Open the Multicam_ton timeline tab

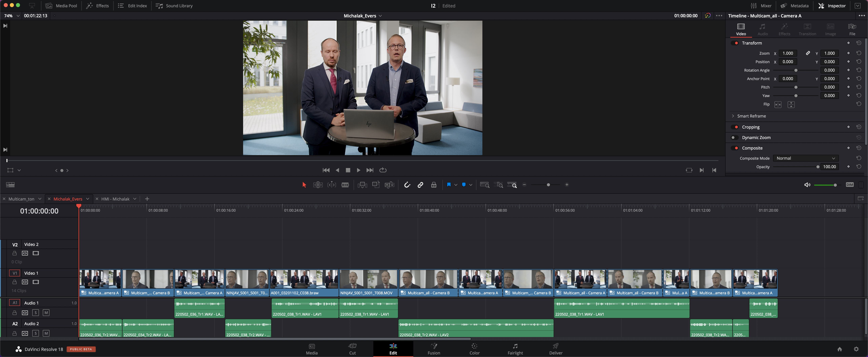(x=21, y=199)
